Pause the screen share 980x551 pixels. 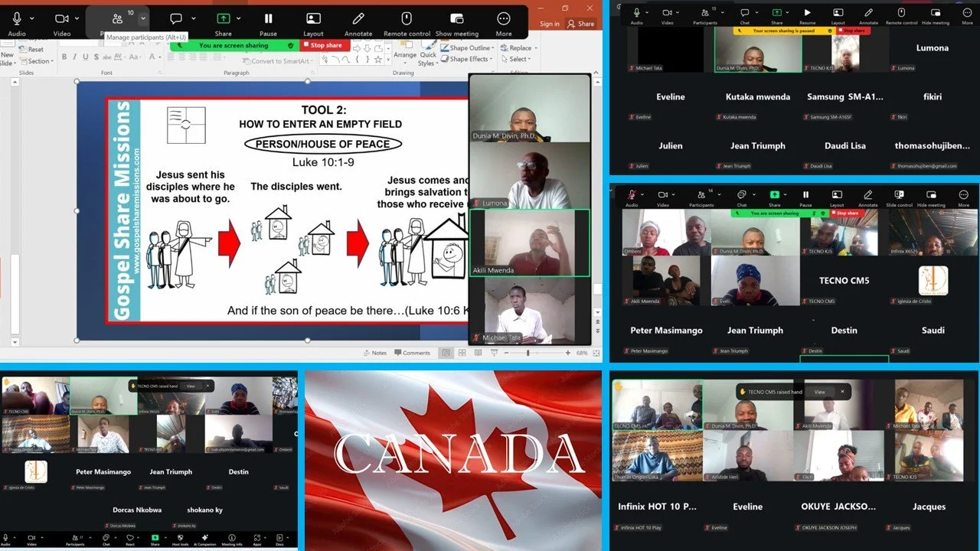(x=269, y=19)
